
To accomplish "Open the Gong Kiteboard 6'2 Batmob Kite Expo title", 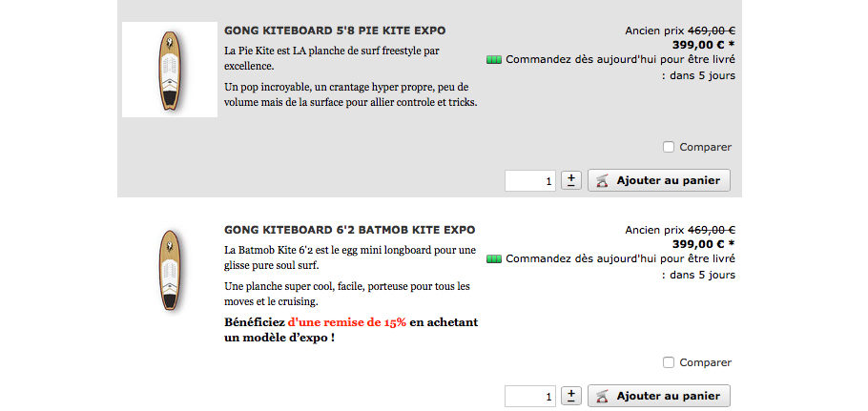I will coord(349,230).
